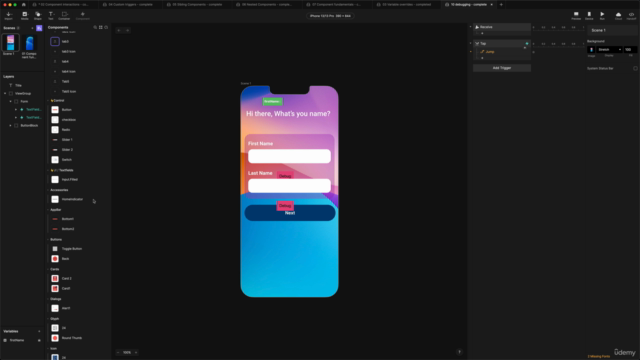Collapse the Receive trigger
Viewport: 640px width, 360px height.
click(471, 27)
